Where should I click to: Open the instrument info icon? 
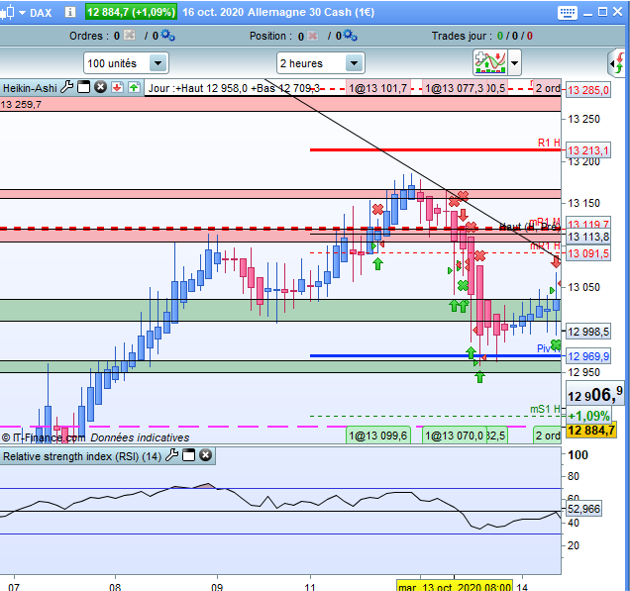tap(70, 12)
